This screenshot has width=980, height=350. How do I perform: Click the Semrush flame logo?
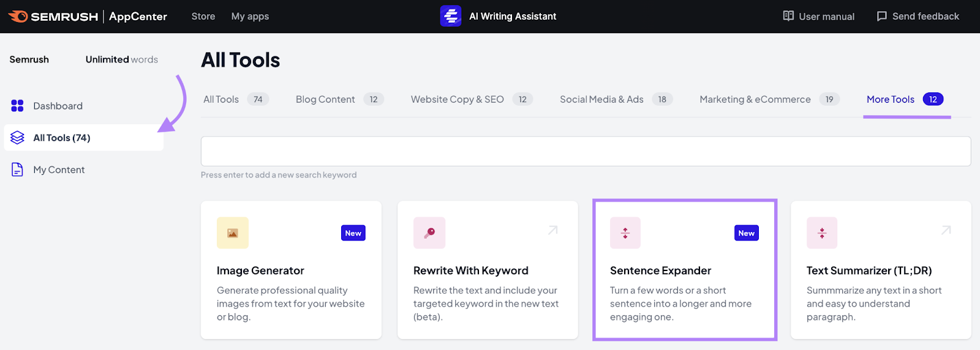(x=18, y=17)
